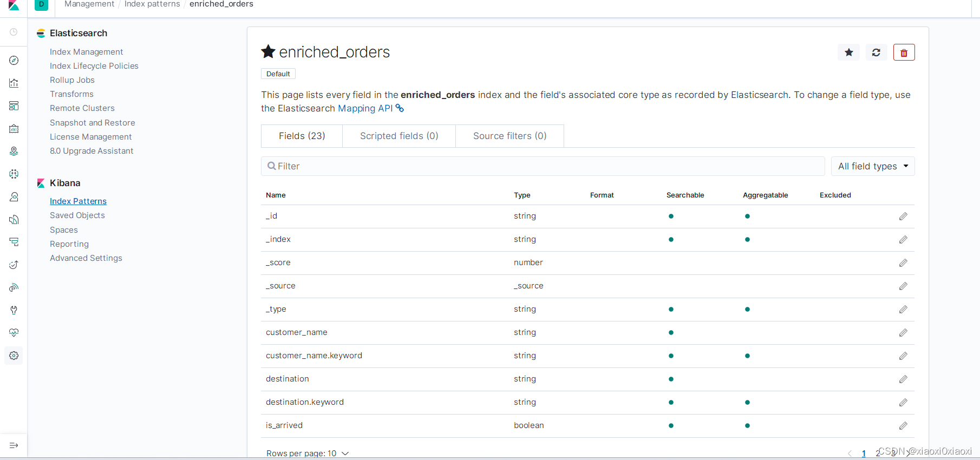Go to page 1 of fields

(864, 454)
